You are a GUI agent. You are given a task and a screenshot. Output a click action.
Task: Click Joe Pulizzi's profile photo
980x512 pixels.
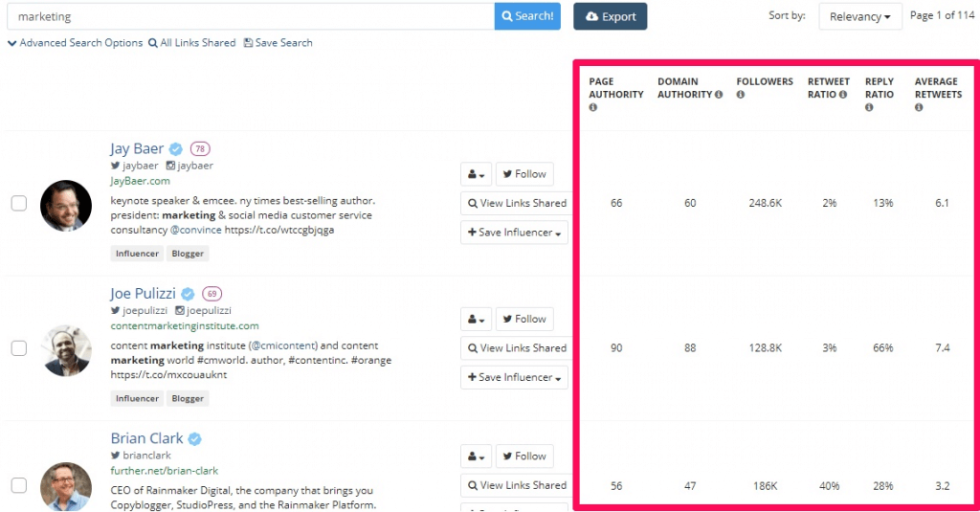tap(66, 350)
